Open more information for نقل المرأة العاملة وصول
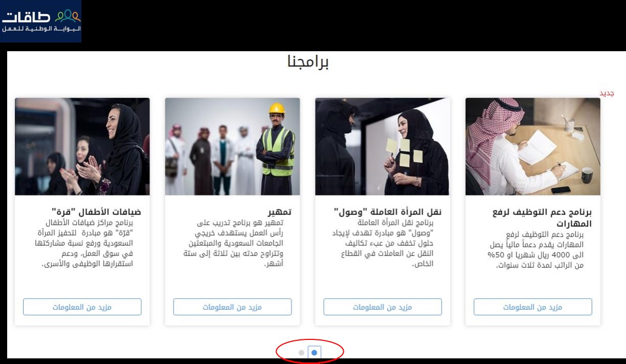626x364 pixels. [x=382, y=307]
